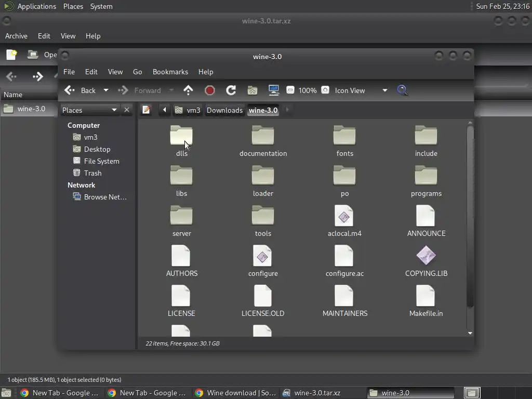Open the View menu in wine-3.0 window
532x399 pixels.
point(115,72)
